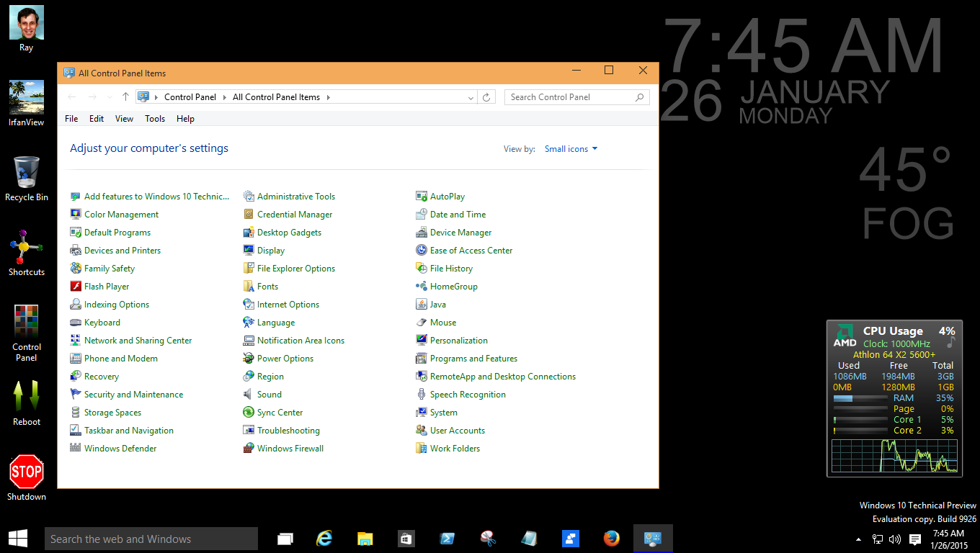Click the Windows Firewall icon

249,449
